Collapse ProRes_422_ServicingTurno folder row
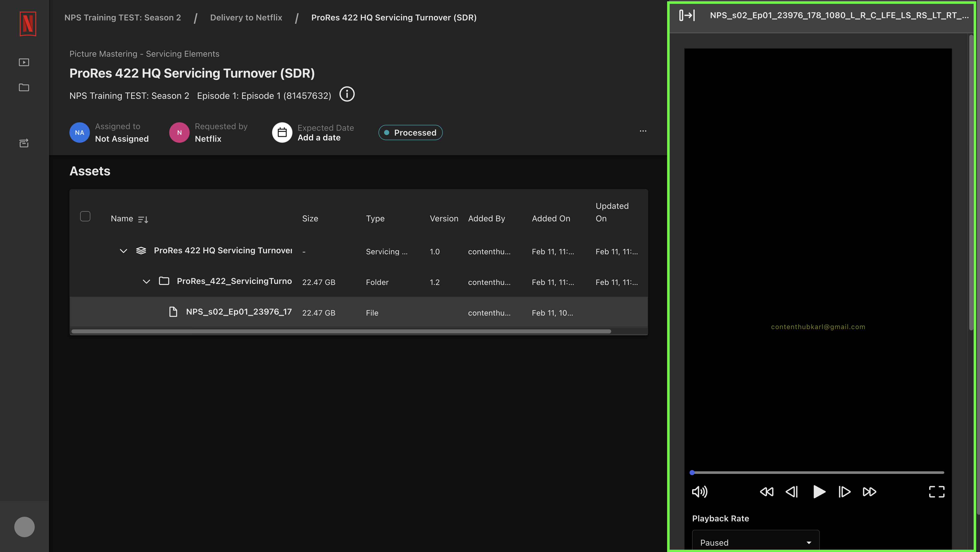This screenshot has width=980, height=552. (x=146, y=281)
